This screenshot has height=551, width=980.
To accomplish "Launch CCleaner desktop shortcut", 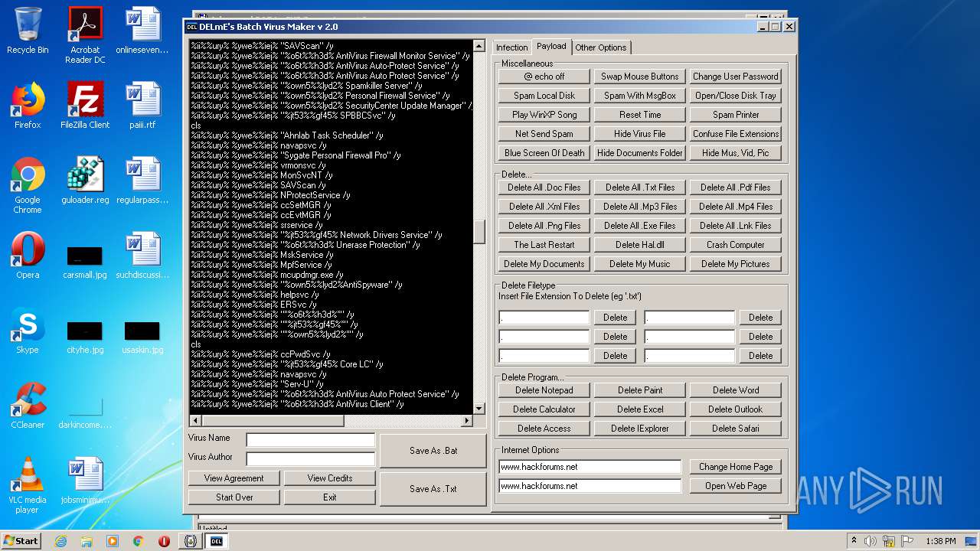I will tap(28, 406).
